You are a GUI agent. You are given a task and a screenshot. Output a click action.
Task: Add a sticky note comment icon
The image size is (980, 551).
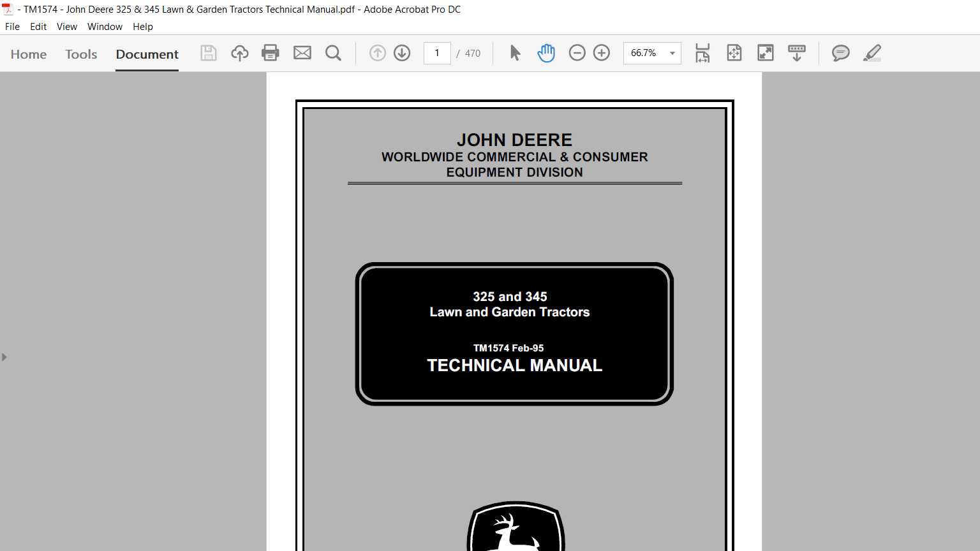(x=841, y=53)
